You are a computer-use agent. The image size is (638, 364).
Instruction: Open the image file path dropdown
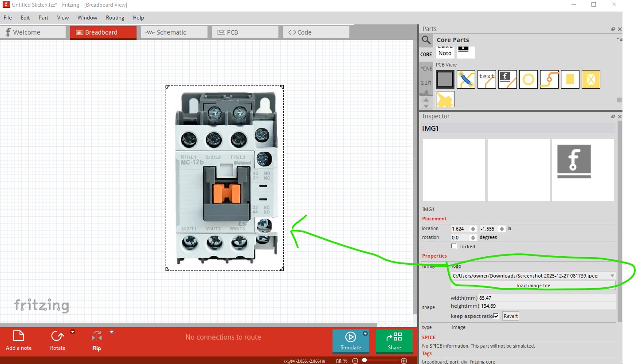[612, 276]
